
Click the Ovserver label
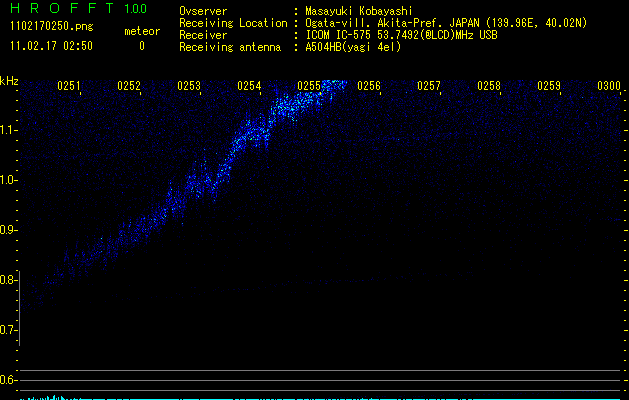pyautogui.click(x=203, y=11)
